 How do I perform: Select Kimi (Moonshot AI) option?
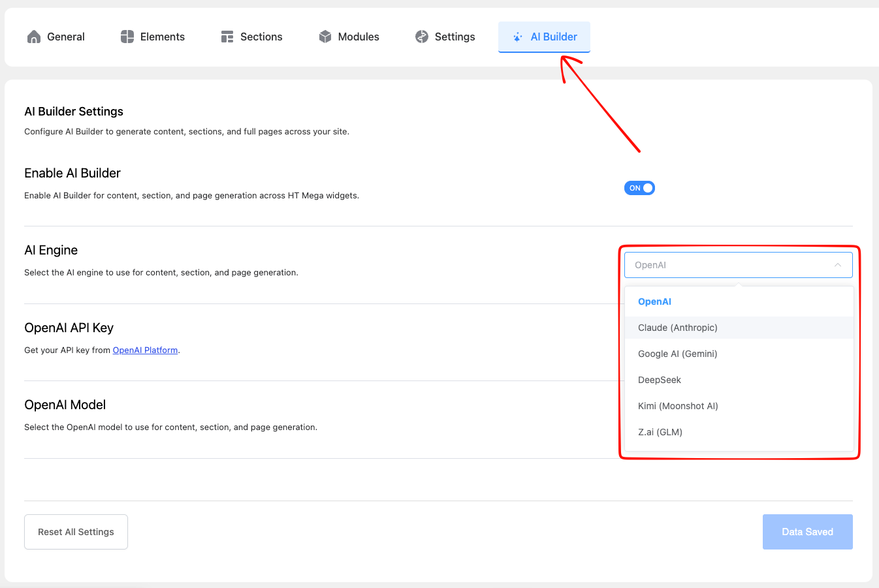click(x=739, y=406)
